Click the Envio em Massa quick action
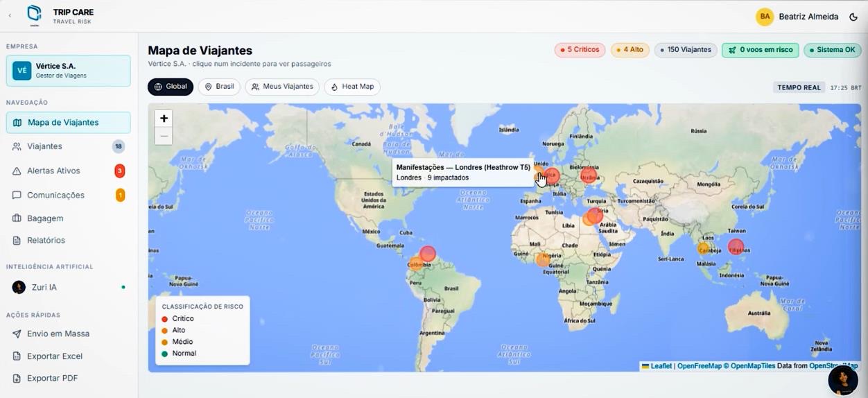The height and width of the screenshot is (398, 868). pos(68,334)
